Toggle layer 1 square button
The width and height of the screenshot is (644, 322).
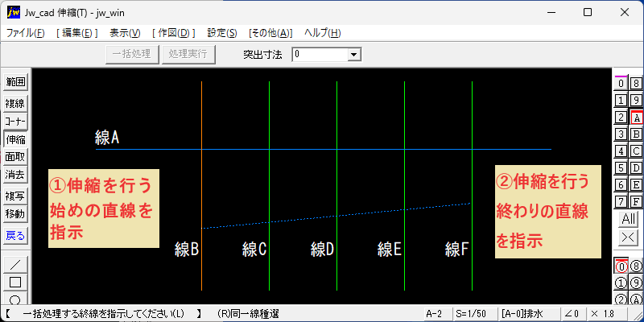pos(621,100)
